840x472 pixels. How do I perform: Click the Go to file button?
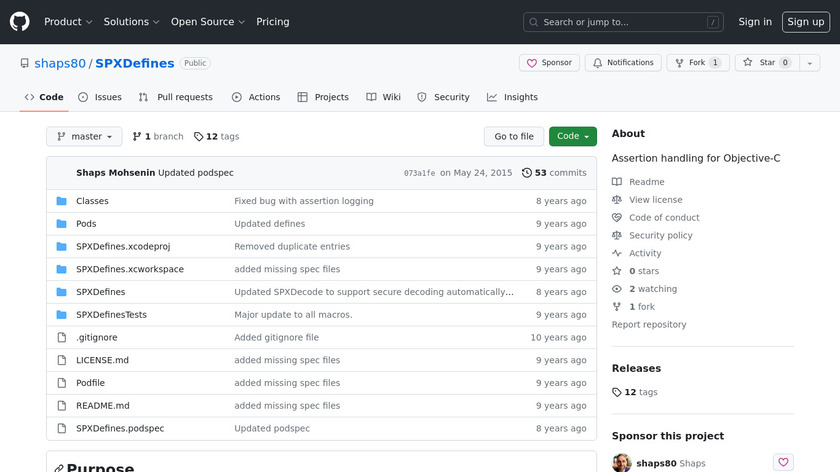coord(514,137)
